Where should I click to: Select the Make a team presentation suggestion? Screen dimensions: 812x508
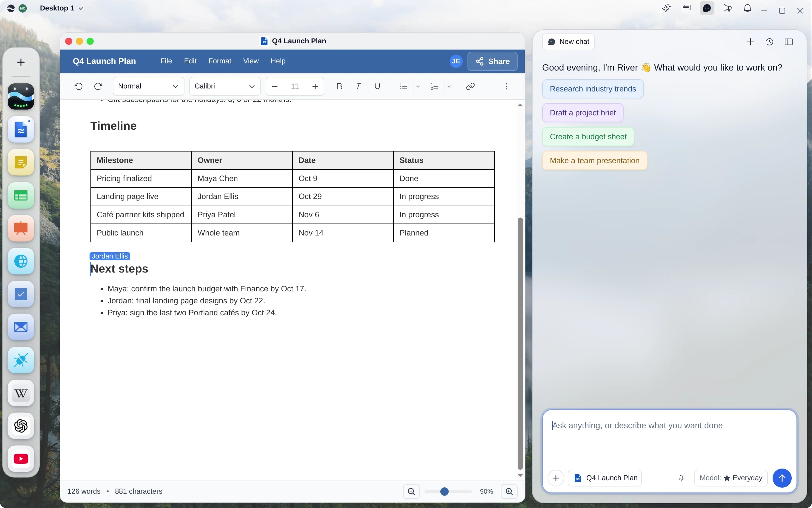click(594, 160)
